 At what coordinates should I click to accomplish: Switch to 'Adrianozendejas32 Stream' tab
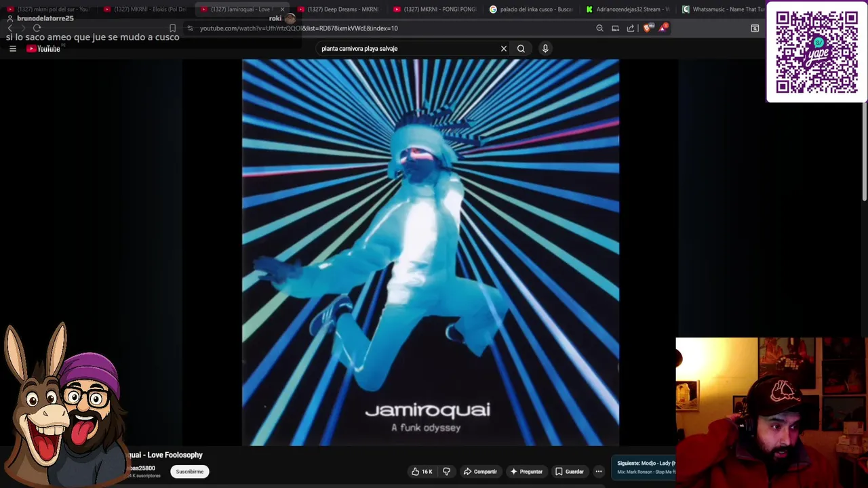[627, 9]
